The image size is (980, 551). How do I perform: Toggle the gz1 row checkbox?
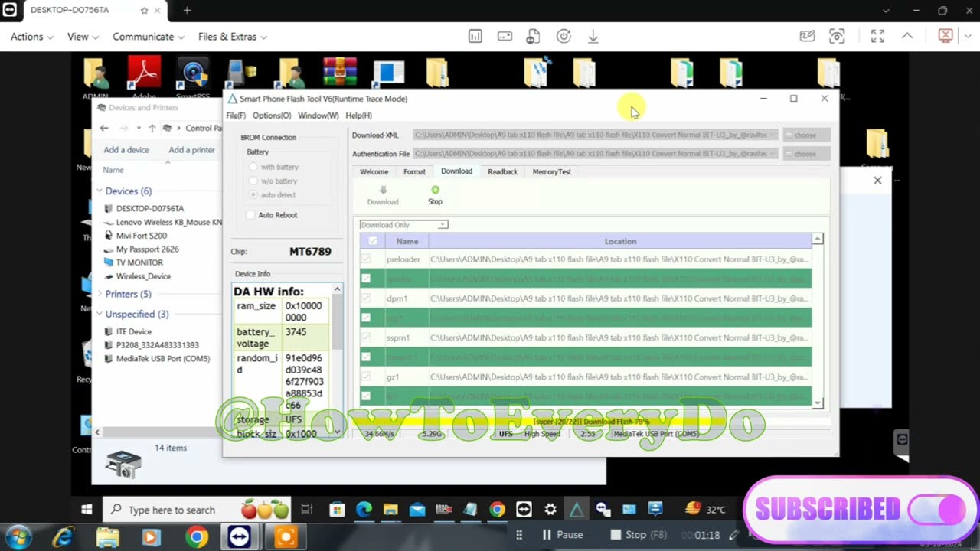click(366, 377)
